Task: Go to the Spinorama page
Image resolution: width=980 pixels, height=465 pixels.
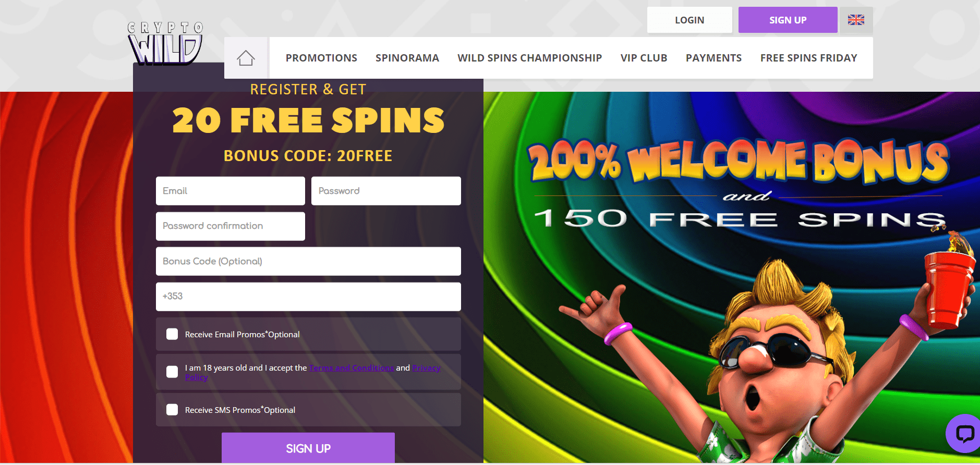Action: [407, 58]
